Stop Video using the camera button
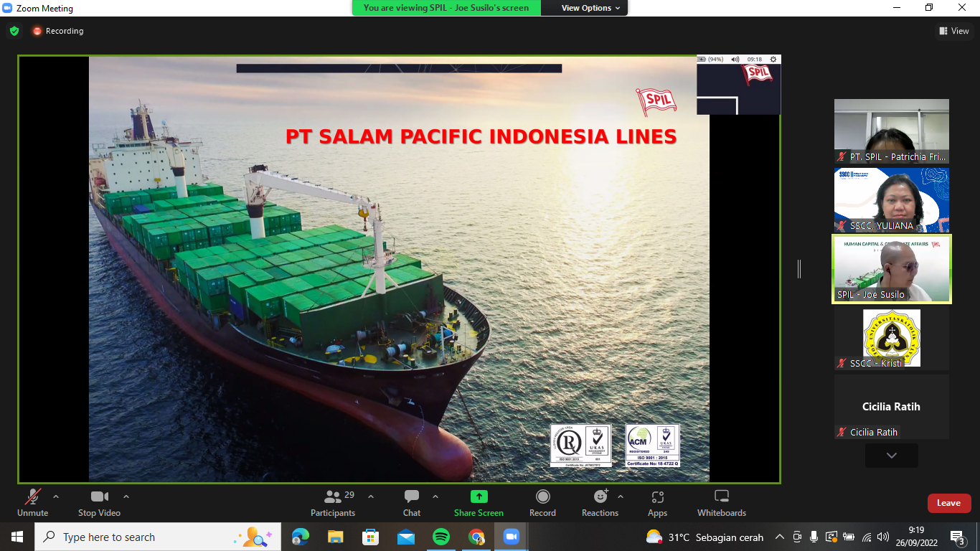The width and height of the screenshot is (980, 551). [x=99, y=502]
